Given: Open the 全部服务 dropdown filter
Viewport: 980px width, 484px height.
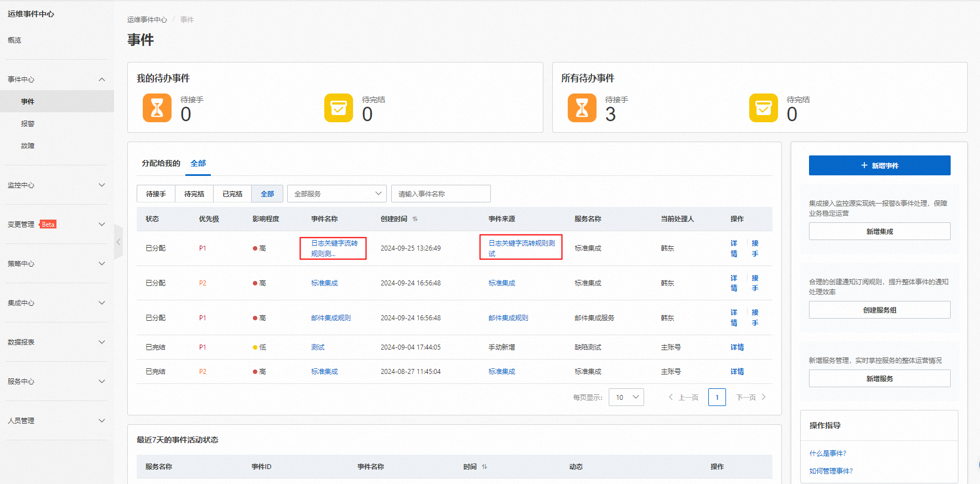Looking at the screenshot, I should [337, 194].
